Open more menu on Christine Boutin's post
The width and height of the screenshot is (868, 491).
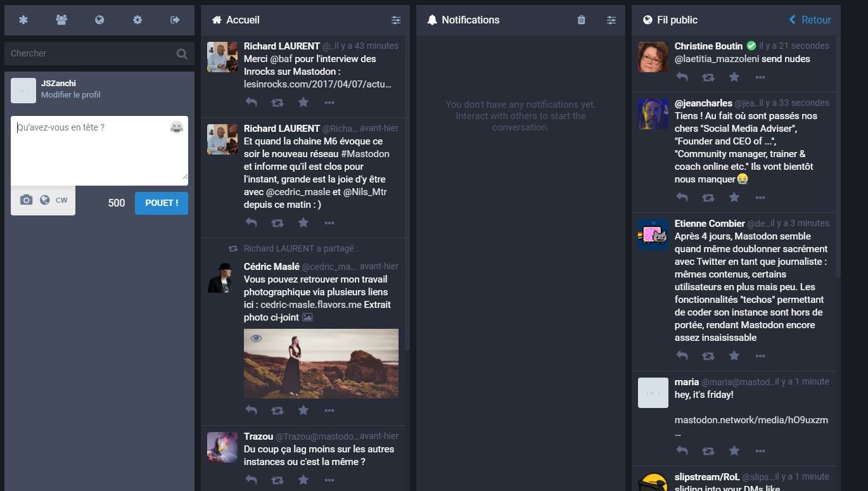tap(760, 77)
